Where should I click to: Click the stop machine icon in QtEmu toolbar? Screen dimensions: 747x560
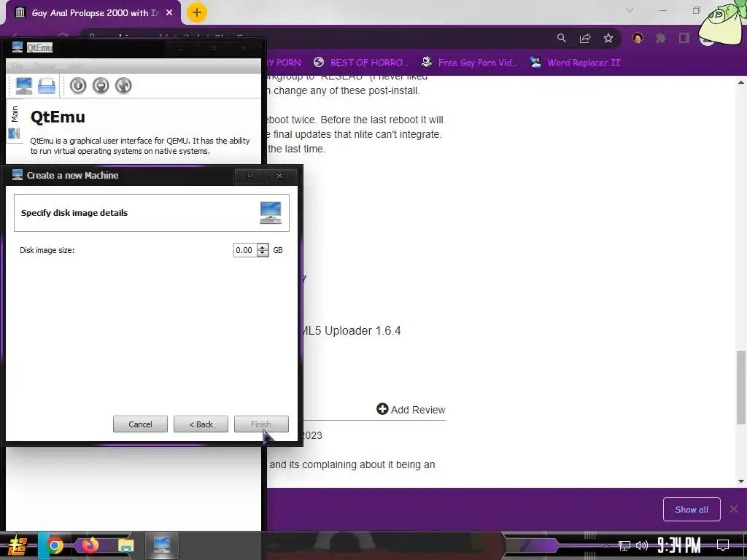coord(101,86)
